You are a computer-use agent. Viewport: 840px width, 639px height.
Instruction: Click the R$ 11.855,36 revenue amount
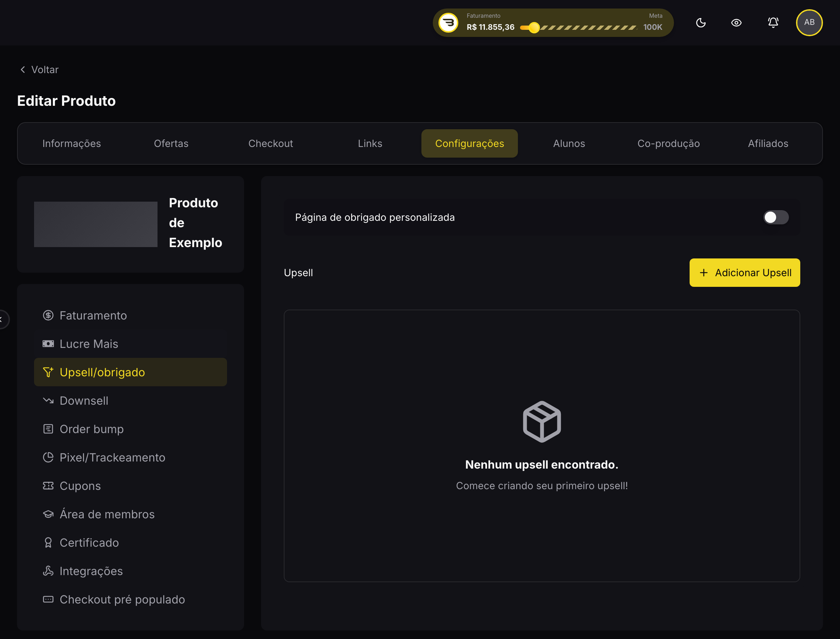[490, 27]
